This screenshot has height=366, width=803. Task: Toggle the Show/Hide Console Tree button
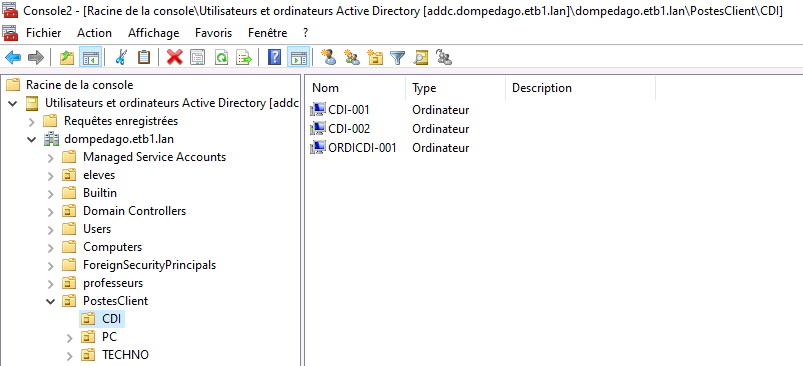point(90,57)
